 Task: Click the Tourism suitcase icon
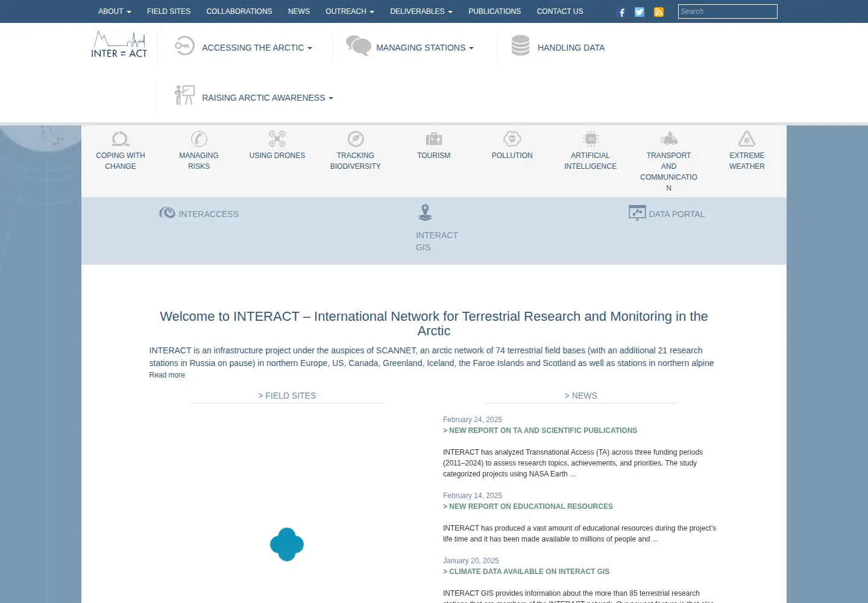tap(434, 139)
